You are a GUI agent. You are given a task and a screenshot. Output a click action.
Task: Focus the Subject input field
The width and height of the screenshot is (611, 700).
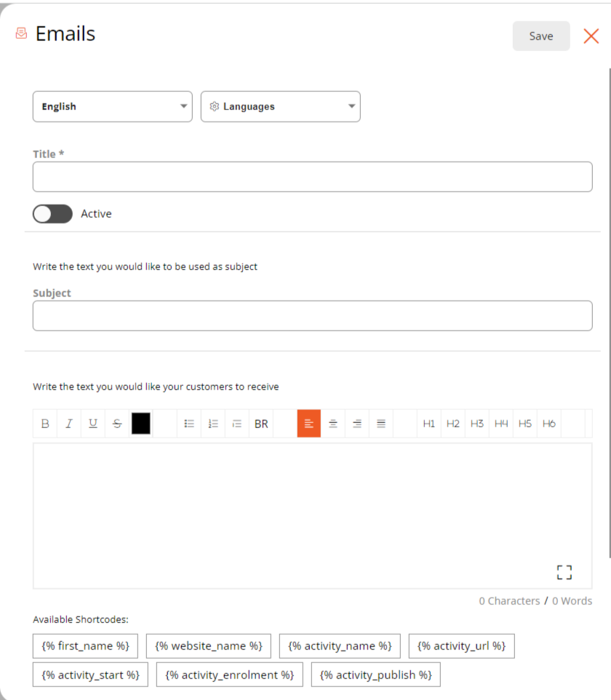(313, 316)
